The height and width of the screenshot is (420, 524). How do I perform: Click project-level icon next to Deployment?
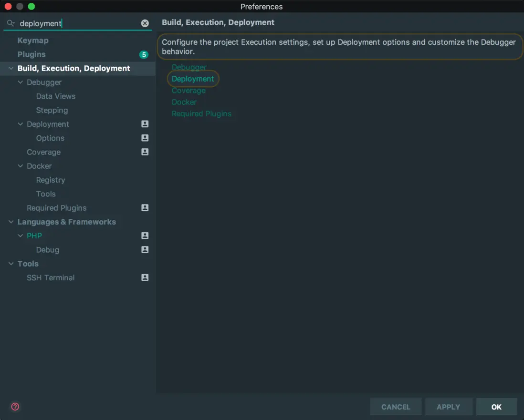click(x=145, y=124)
